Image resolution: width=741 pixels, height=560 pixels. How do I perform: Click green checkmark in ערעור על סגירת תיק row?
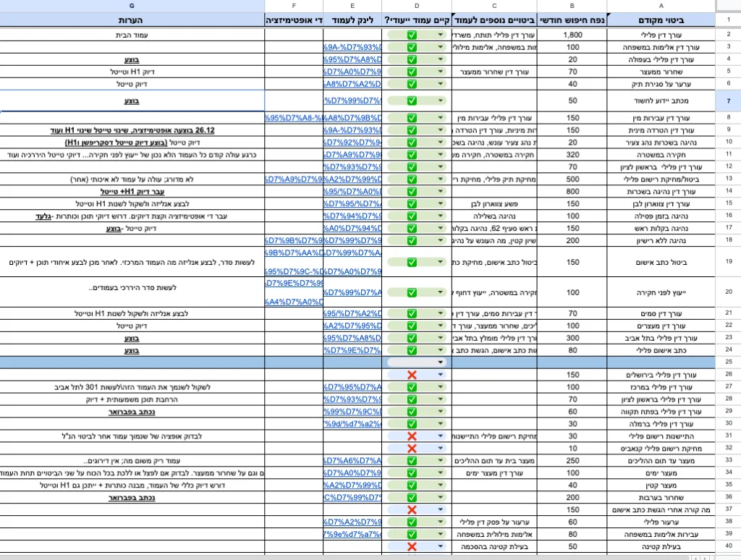point(412,84)
